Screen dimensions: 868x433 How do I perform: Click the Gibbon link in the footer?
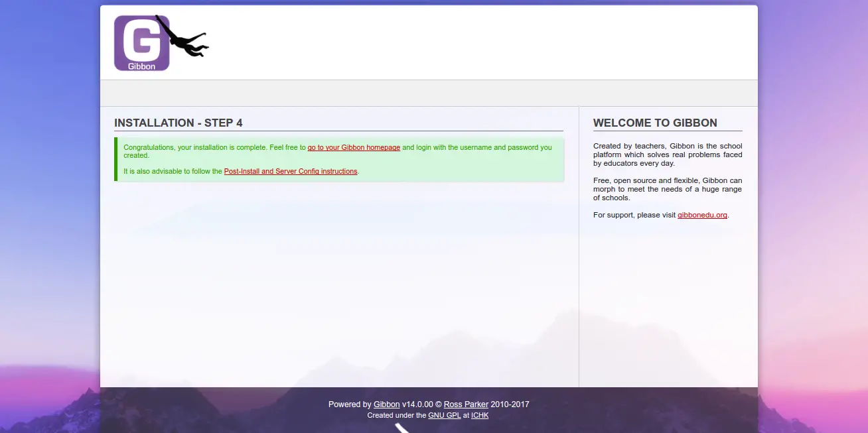386,404
